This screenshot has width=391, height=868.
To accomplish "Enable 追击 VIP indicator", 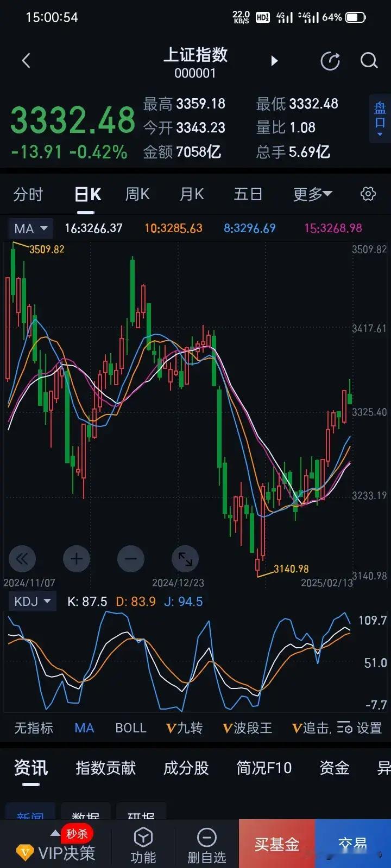I will (311, 728).
